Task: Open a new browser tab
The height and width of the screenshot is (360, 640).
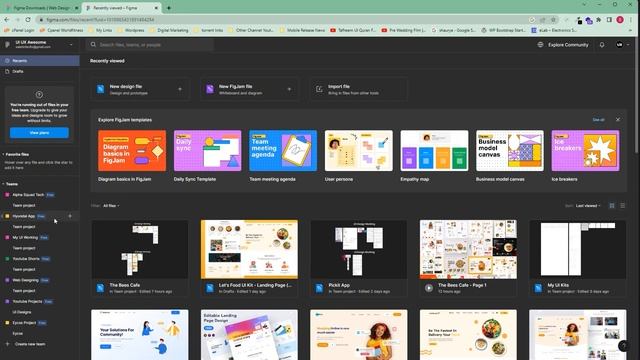Action: point(169,8)
